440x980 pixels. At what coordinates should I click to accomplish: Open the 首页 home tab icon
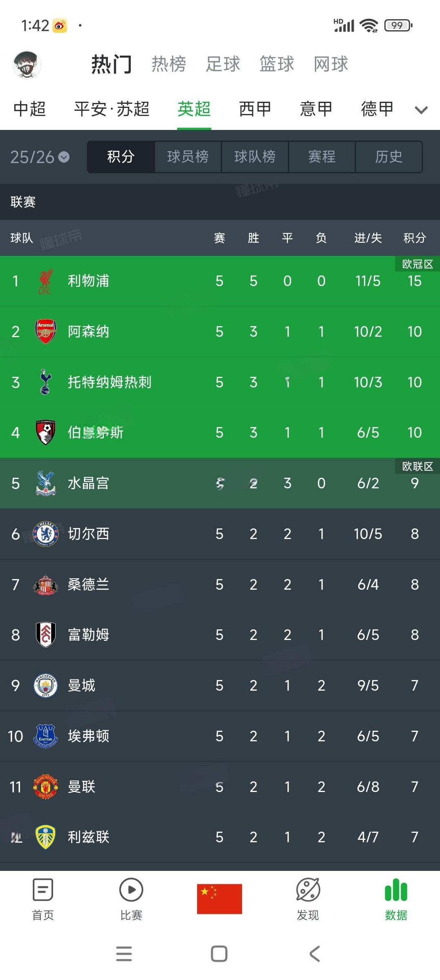(43, 890)
